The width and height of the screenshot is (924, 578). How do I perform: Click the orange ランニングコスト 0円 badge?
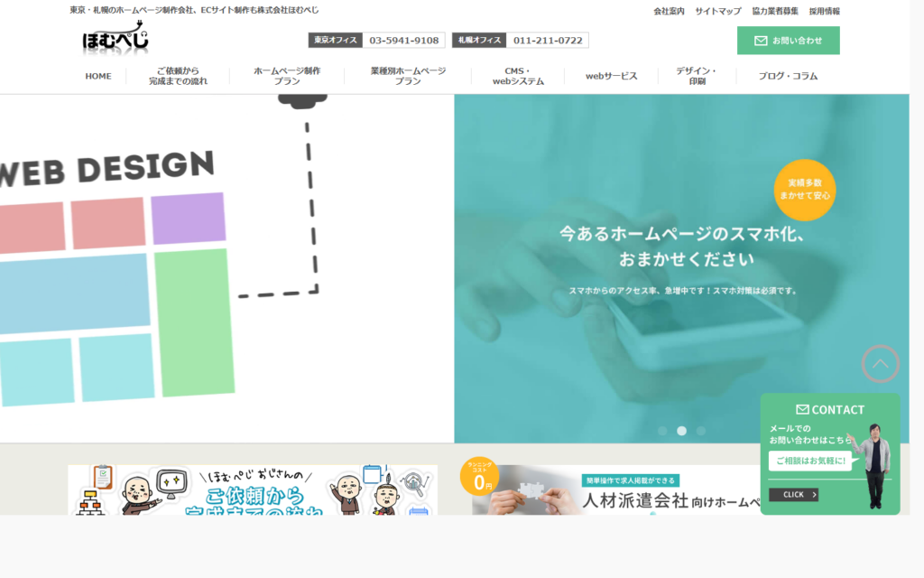479,476
